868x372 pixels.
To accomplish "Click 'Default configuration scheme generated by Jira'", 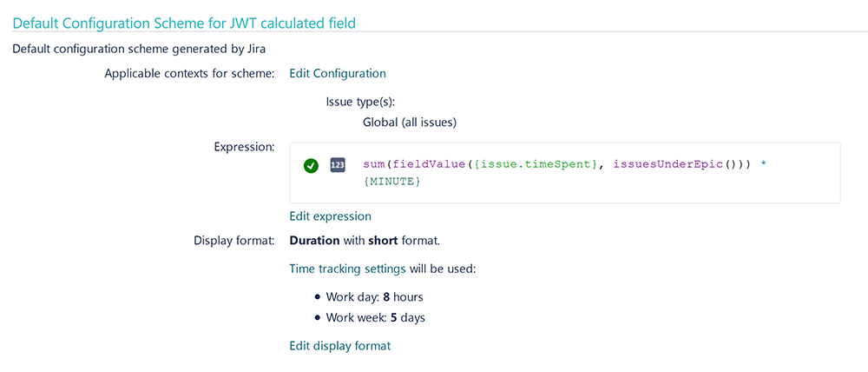I will [x=139, y=49].
